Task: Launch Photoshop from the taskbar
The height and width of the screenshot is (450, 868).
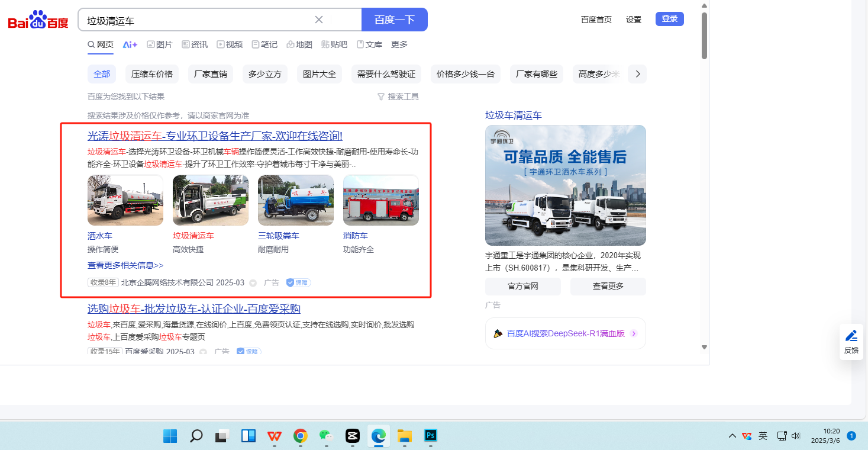Action: point(431,436)
